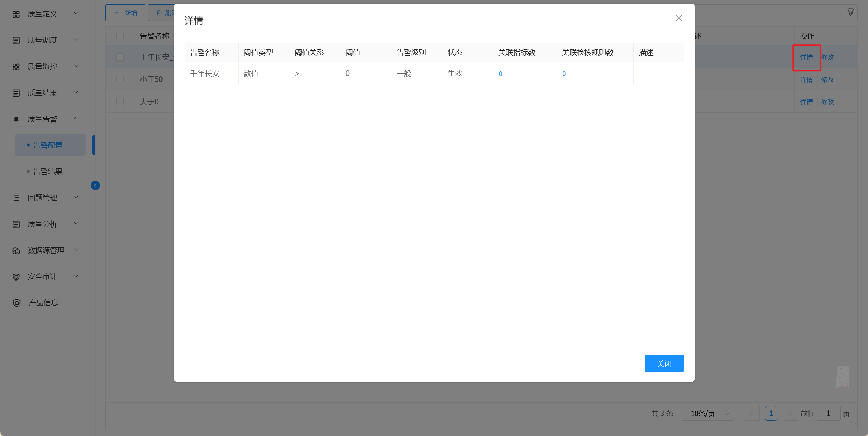Click the 新增 add button

point(125,13)
